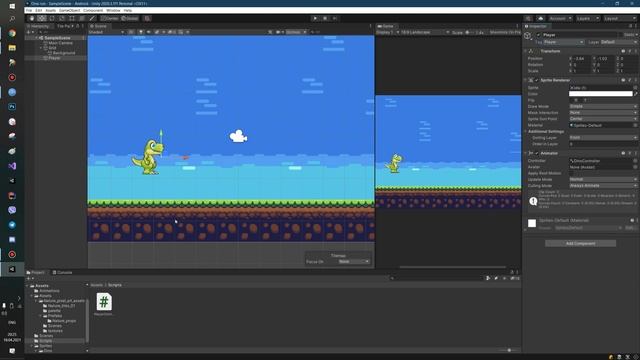Open the Collab search icon left of cloud
The image size is (640, 360).
pyautogui.click(x=528, y=18)
